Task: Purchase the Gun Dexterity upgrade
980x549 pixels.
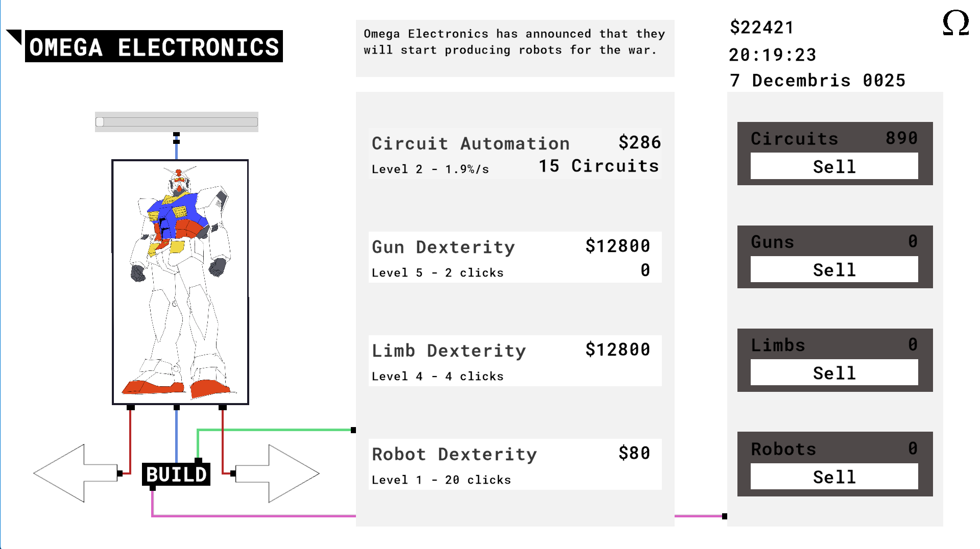Action: [515, 257]
